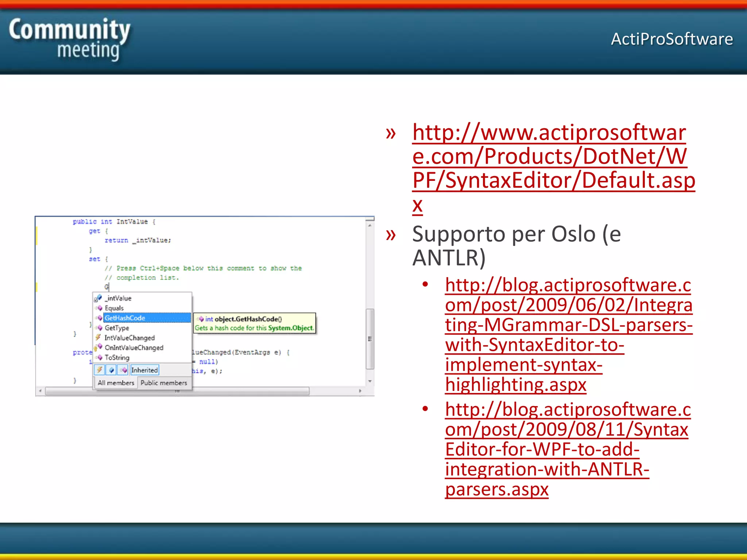Pick IntValueChanged event in completion list
The width and height of the screenshot is (747, 560).
pos(129,338)
